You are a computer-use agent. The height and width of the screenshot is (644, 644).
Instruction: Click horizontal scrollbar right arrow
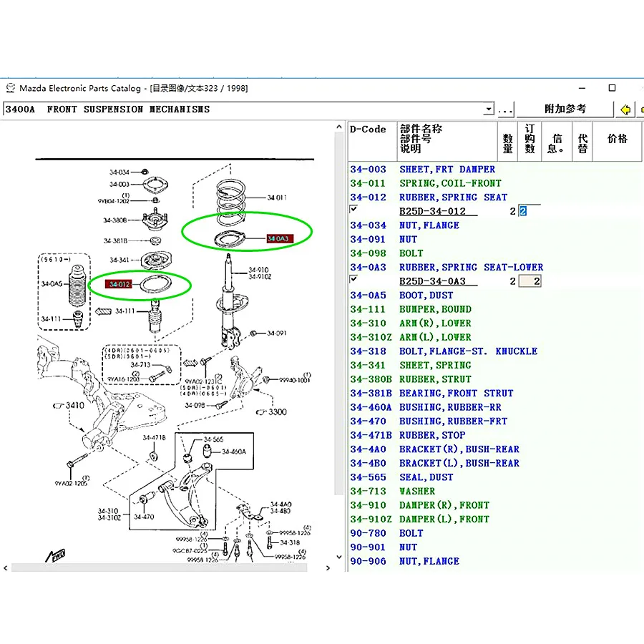328,568
